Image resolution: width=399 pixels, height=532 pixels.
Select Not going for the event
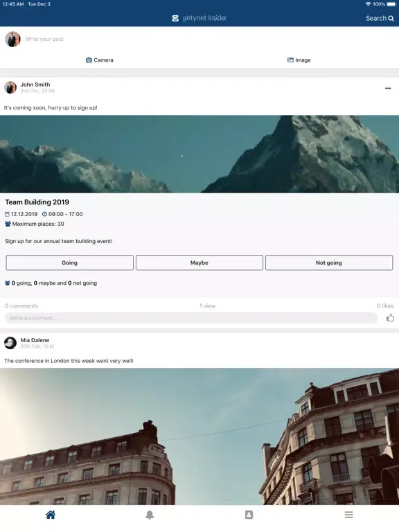click(329, 263)
